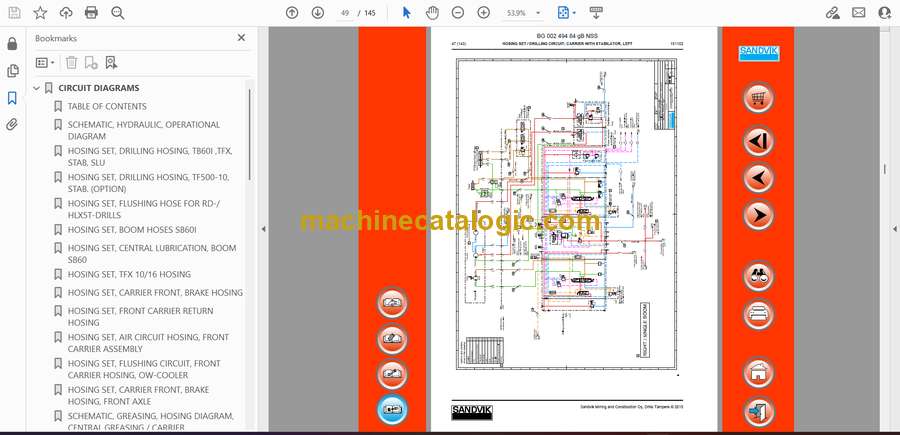
Task: Click the blue SANDVIK logo on the page
Action: [x=758, y=53]
